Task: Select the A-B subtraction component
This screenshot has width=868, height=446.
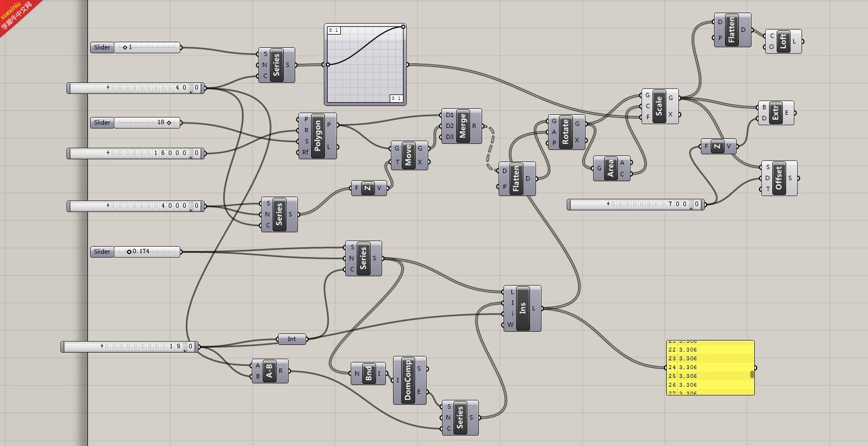Action: coord(269,371)
